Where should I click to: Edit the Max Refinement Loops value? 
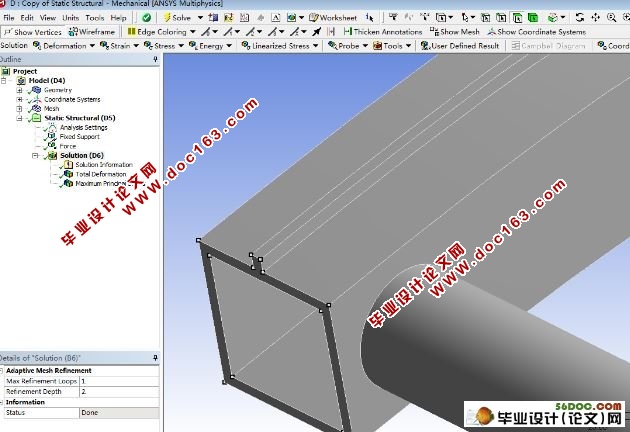pyautogui.click(x=119, y=381)
